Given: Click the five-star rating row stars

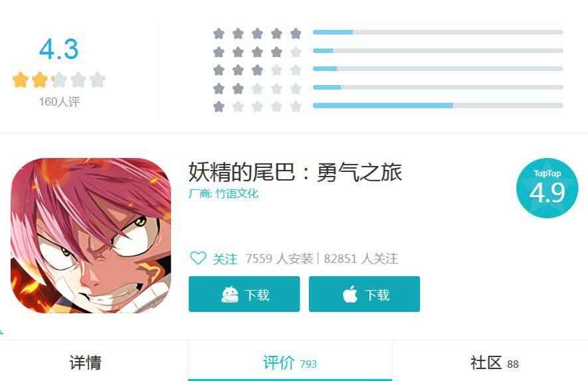Looking at the screenshot, I should pos(257,34).
